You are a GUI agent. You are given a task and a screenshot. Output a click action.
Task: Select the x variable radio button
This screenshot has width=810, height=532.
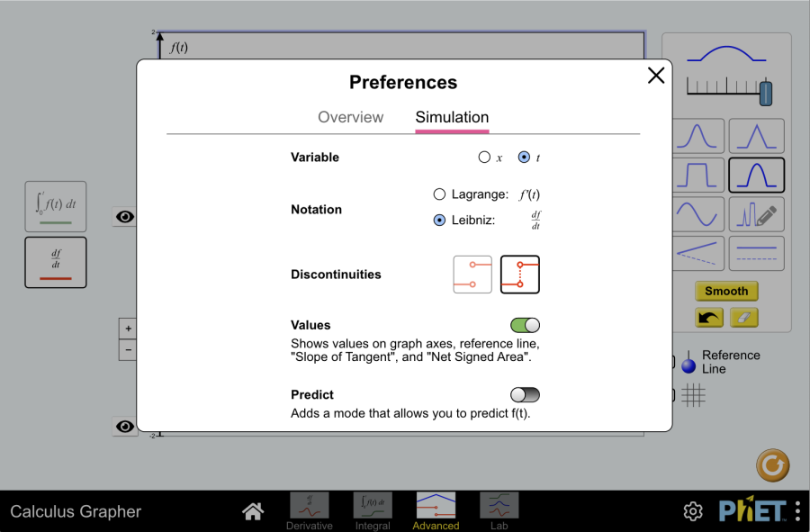coord(484,157)
